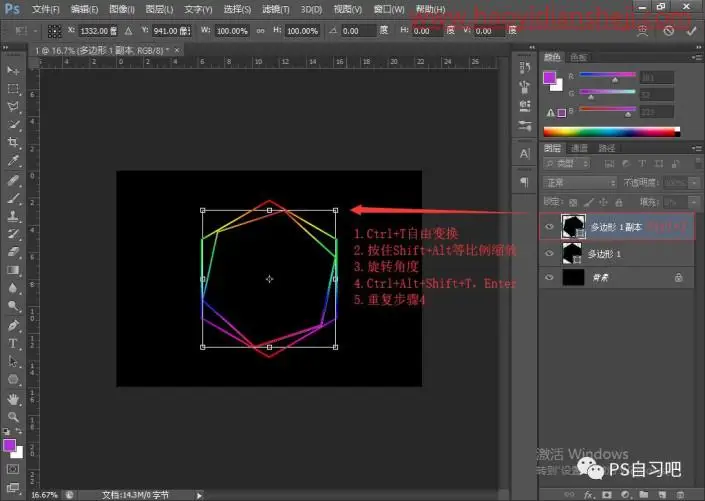Open the Layers panel flyout menu
This screenshot has height=501, width=705.
[696, 148]
